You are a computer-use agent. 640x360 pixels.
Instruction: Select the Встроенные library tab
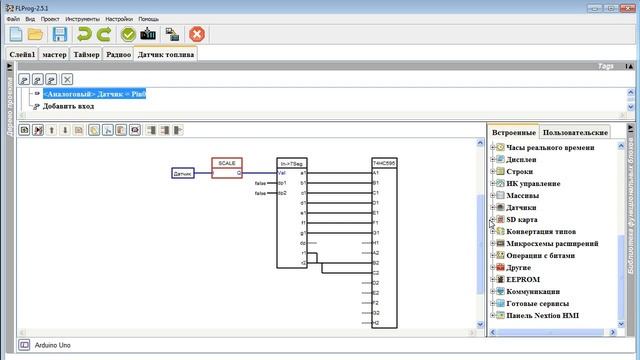tap(513, 133)
